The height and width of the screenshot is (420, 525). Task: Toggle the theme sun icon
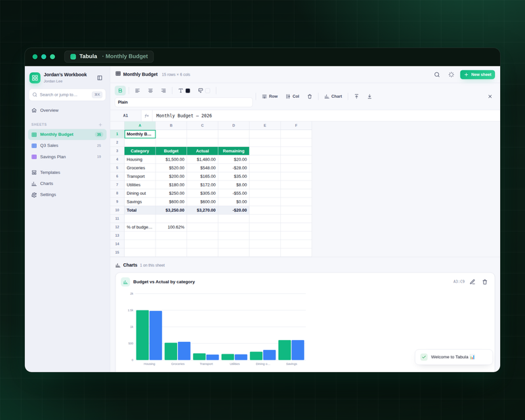tap(451, 75)
